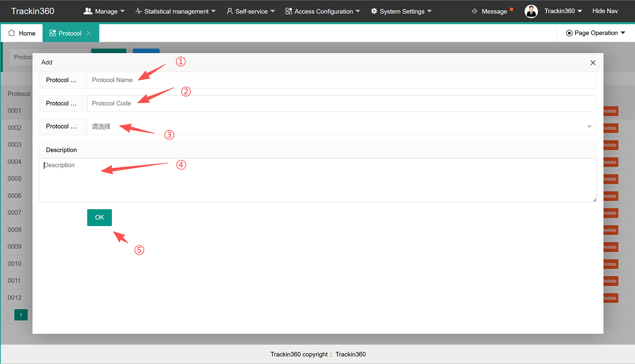Viewport: 635px width, 364px height.
Task: Click Hide Nav link
Action: pos(605,11)
